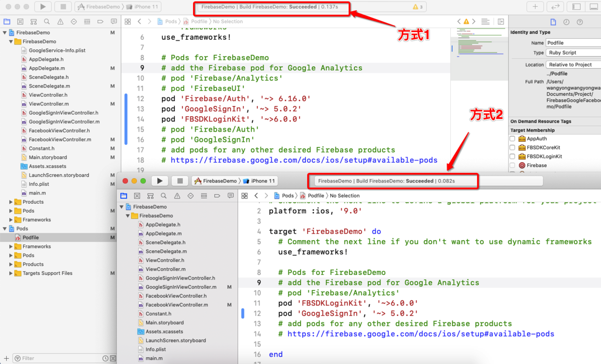Viewport: 601px width, 364px height.
Task: Open Issue navigator in back window
Action: (60, 21)
